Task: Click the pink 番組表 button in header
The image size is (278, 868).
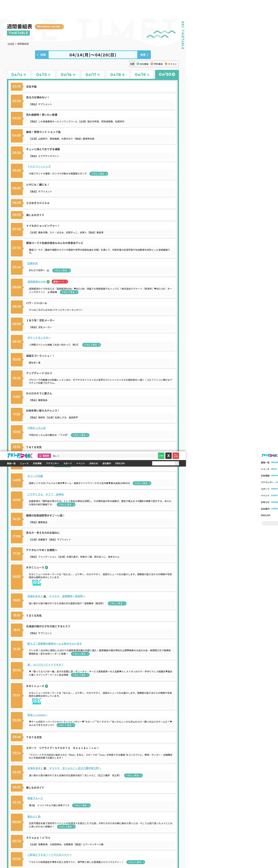Action: (44, 456)
